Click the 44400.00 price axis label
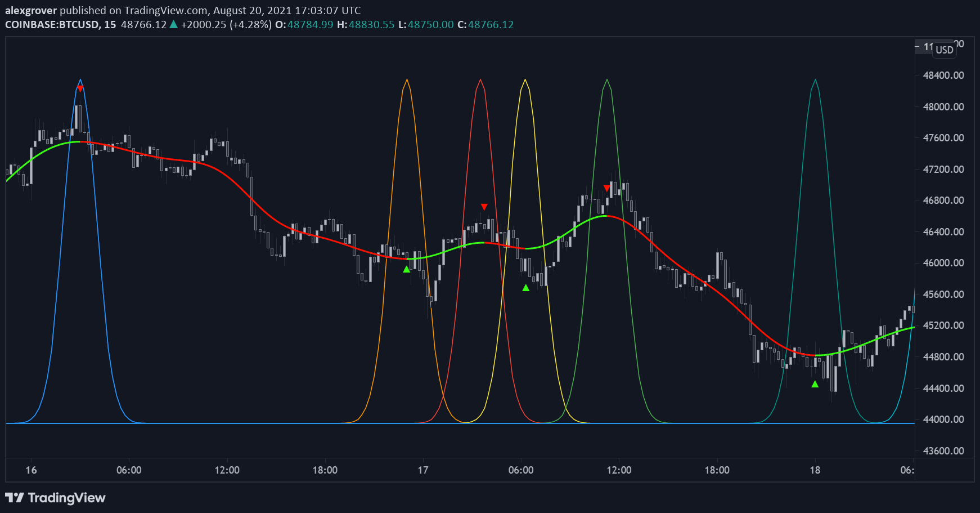This screenshot has width=980, height=513. pyautogui.click(x=943, y=389)
